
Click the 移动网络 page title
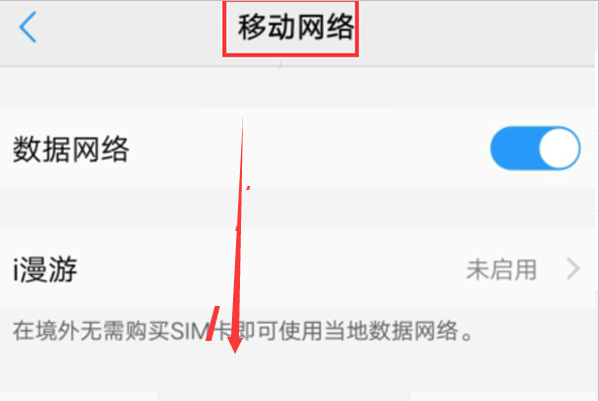(x=296, y=27)
